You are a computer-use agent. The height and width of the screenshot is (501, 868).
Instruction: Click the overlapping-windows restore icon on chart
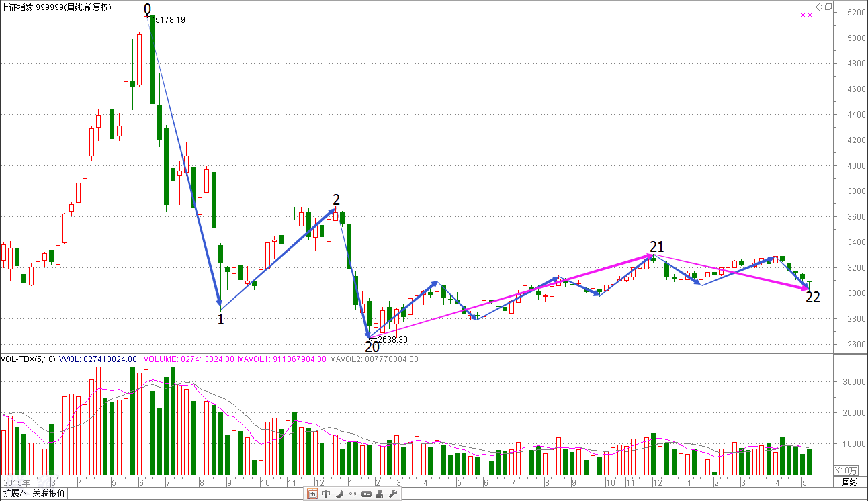click(828, 7)
